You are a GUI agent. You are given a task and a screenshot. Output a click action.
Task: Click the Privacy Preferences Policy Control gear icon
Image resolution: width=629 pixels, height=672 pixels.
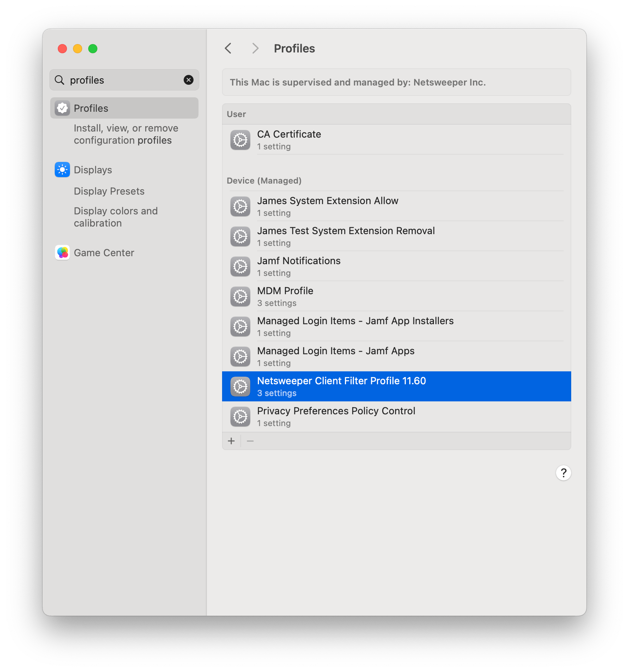click(x=240, y=416)
